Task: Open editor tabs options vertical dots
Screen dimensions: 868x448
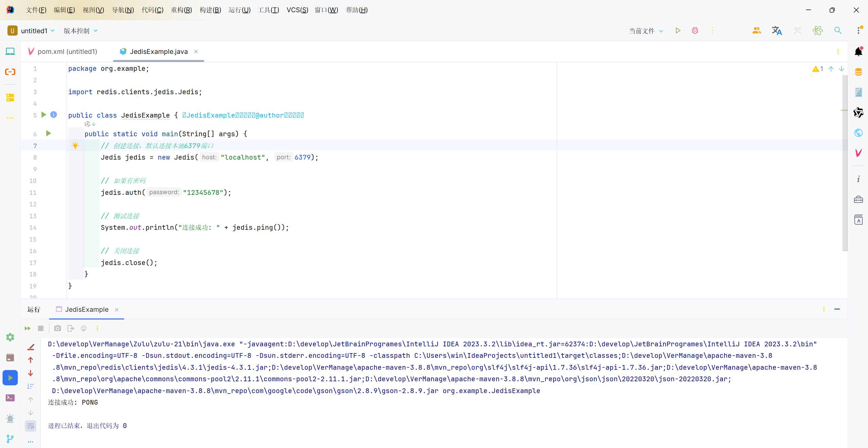Action: tap(838, 52)
